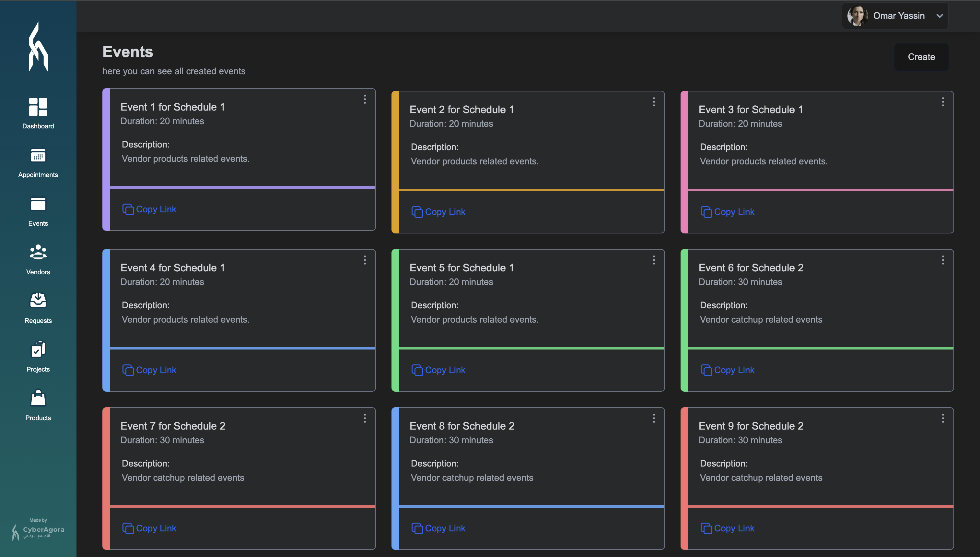Image resolution: width=980 pixels, height=557 pixels.
Task: Copy link for Event 2
Action: click(x=438, y=212)
